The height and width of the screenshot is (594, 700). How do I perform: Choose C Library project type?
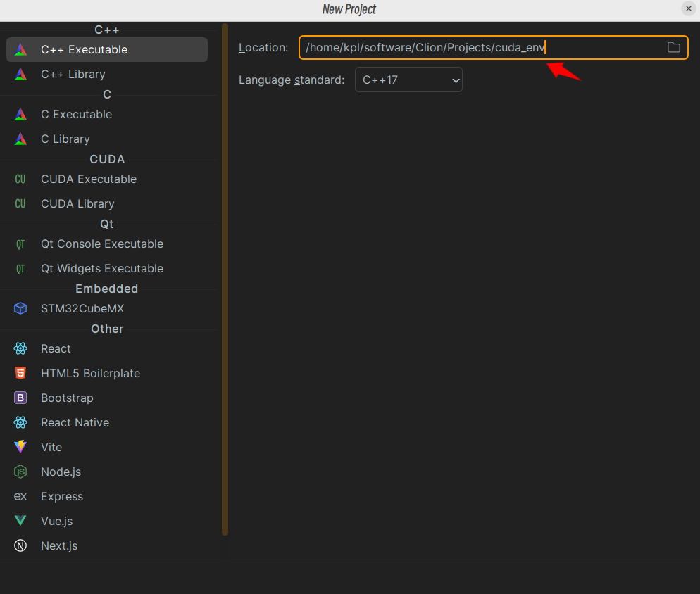click(x=107, y=139)
